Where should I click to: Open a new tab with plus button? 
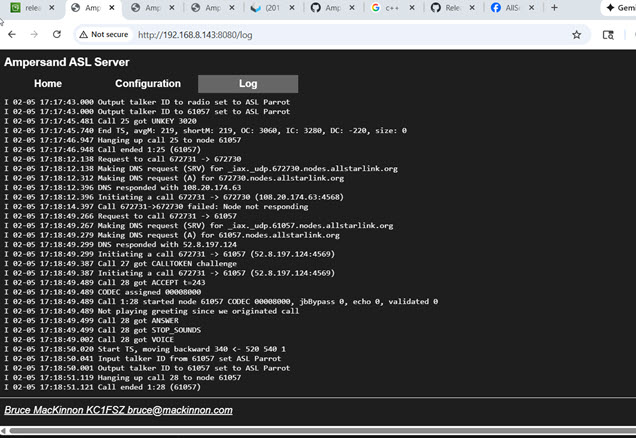554,7
